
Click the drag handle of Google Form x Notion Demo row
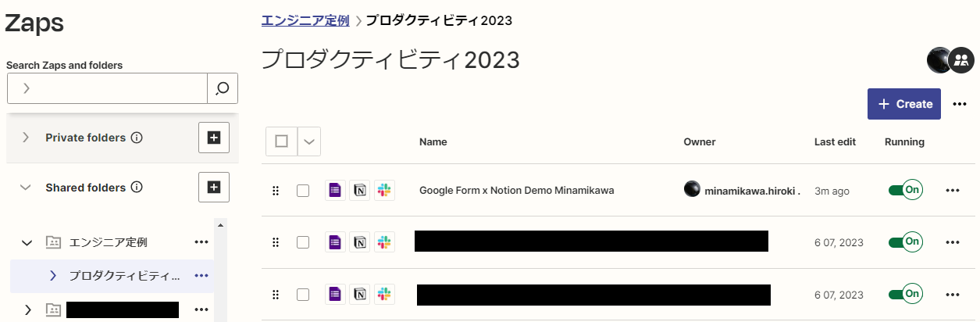point(275,191)
